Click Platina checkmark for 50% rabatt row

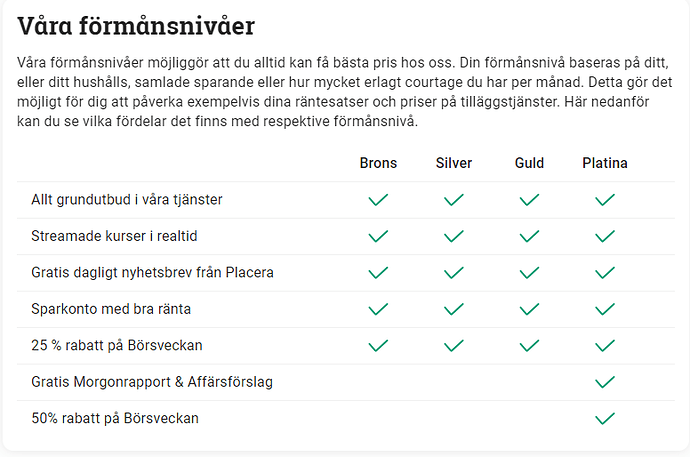coord(605,418)
